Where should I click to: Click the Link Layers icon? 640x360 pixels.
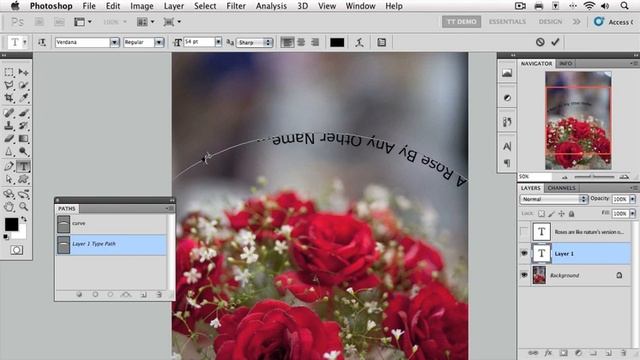pyautogui.click(x=533, y=353)
